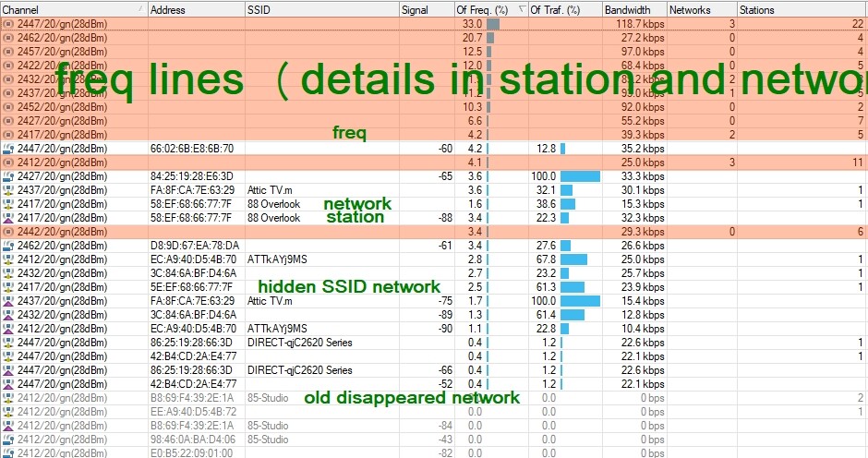Click the bandwidth value 97.0 kbps
The image size is (868, 458).
pyautogui.click(x=643, y=52)
